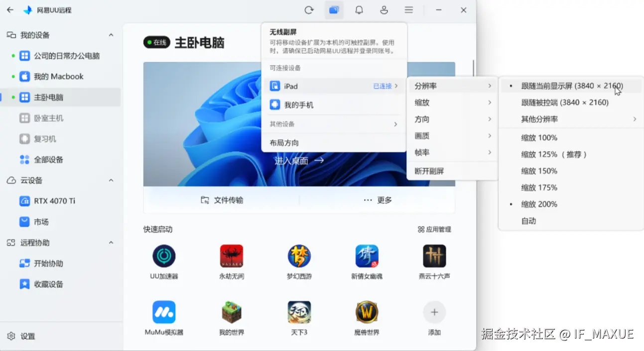Screen dimensions: 644x351
Task: Collapse the 远程协助 section
Action: pyautogui.click(x=111, y=243)
